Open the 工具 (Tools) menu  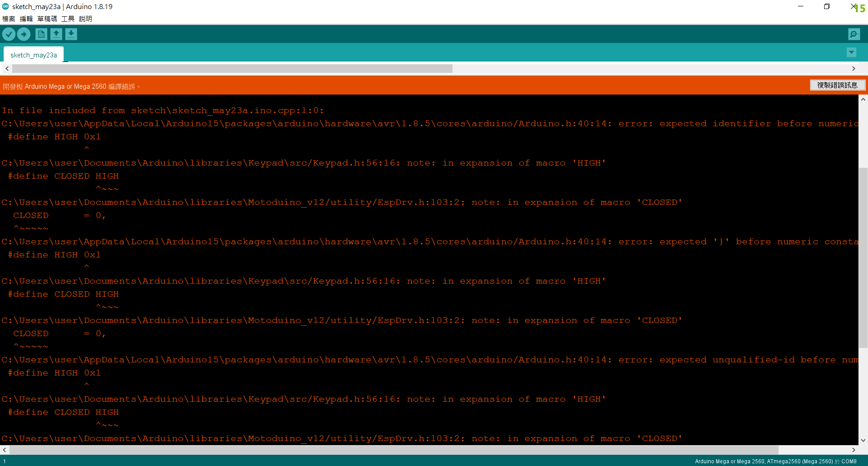68,19
